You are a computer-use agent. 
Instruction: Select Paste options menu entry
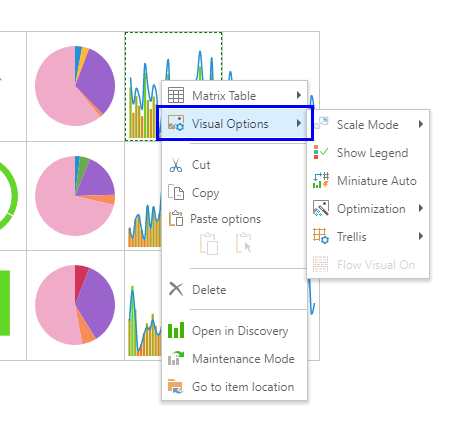226,219
